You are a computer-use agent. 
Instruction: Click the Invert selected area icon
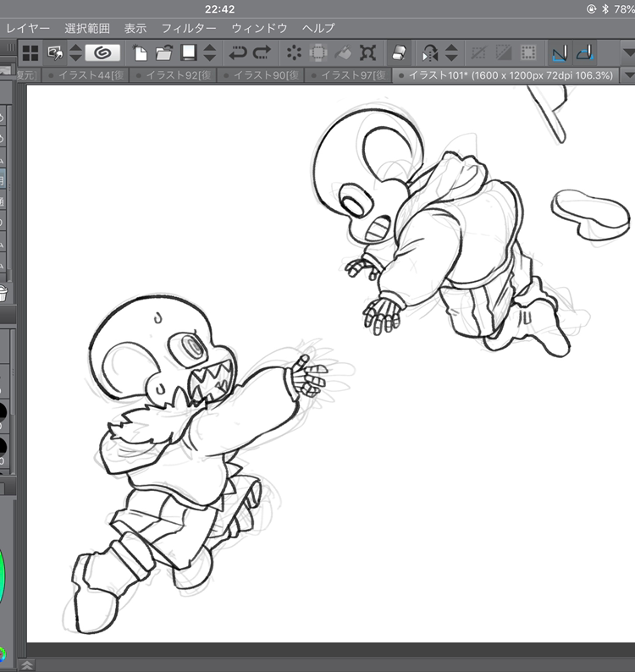tap(504, 53)
